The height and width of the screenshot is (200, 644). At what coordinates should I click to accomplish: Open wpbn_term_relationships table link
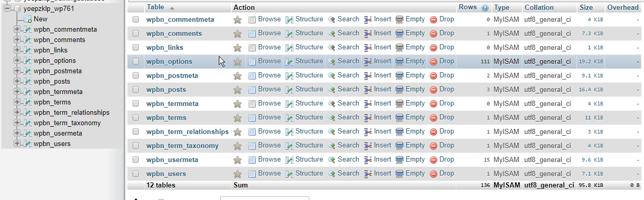pyautogui.click(x=188, y=131)
